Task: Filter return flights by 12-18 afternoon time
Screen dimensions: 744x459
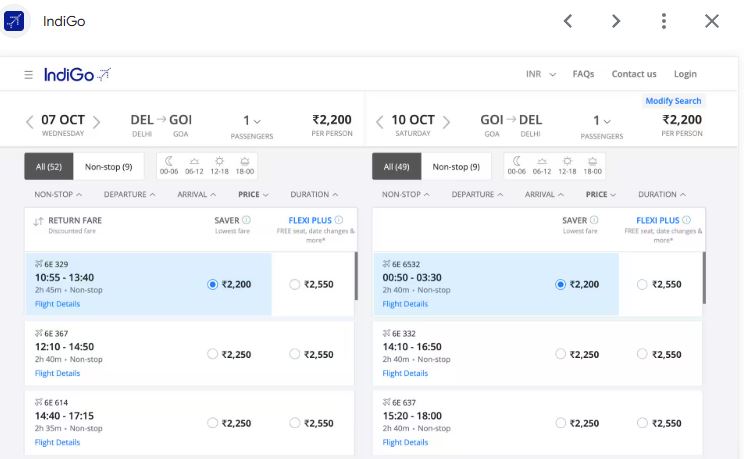Action: [567, 166]
